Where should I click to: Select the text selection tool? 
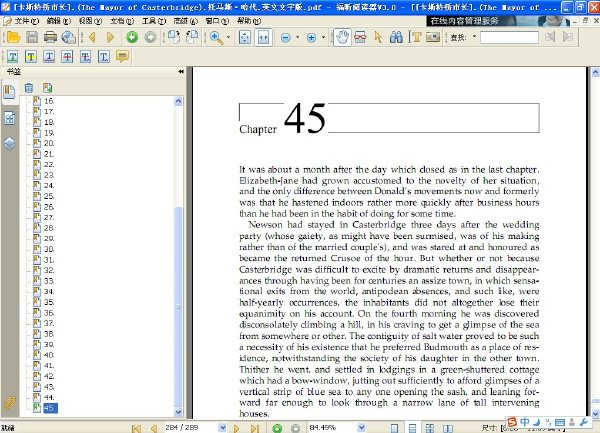pyautogui.click(x=416, y=37)
